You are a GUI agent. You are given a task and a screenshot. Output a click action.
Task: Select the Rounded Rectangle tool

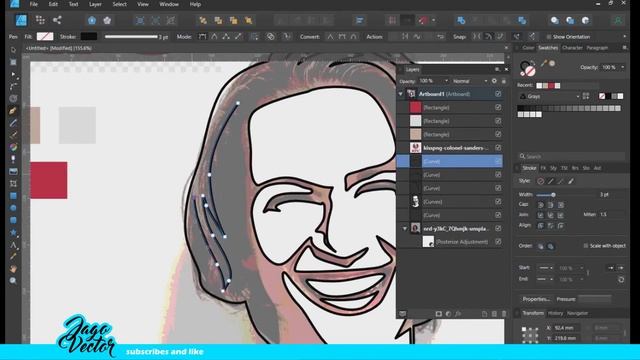13,220
